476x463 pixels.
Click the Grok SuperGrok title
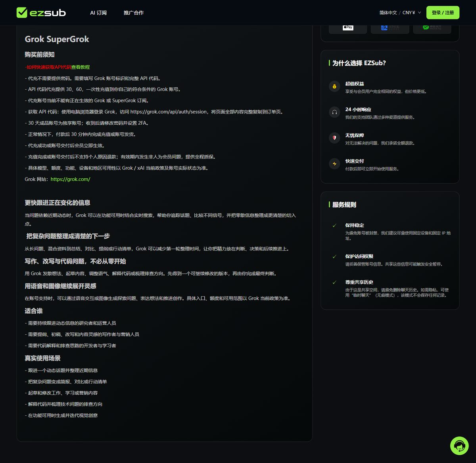coord(57,39)
